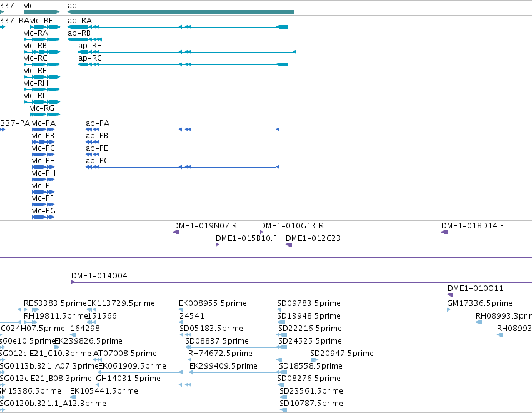
Task: Click the 164298 feature label
Action: pos(85,329)
